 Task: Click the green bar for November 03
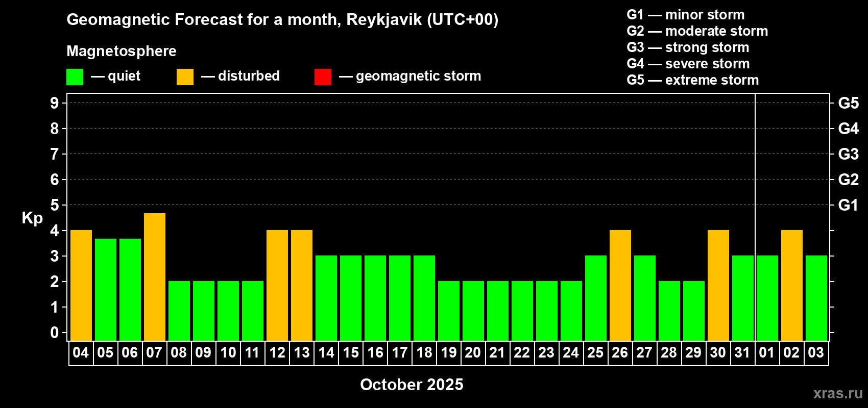coord(816,298)
